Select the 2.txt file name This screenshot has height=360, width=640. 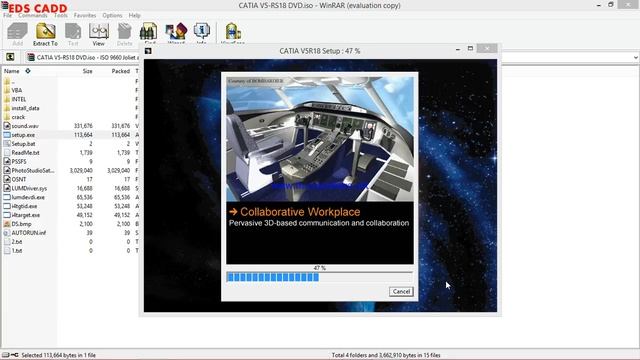click(17, 242)
